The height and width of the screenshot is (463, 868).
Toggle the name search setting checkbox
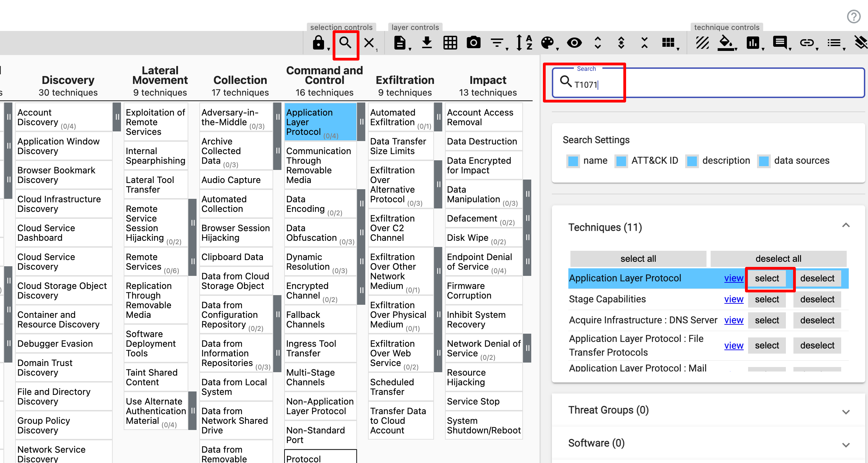573,161
